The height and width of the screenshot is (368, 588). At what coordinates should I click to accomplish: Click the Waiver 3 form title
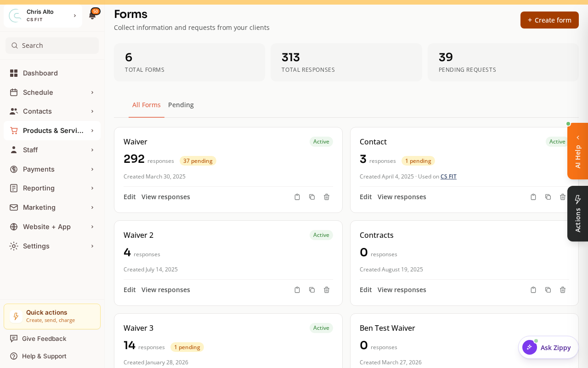pos(138,328)
